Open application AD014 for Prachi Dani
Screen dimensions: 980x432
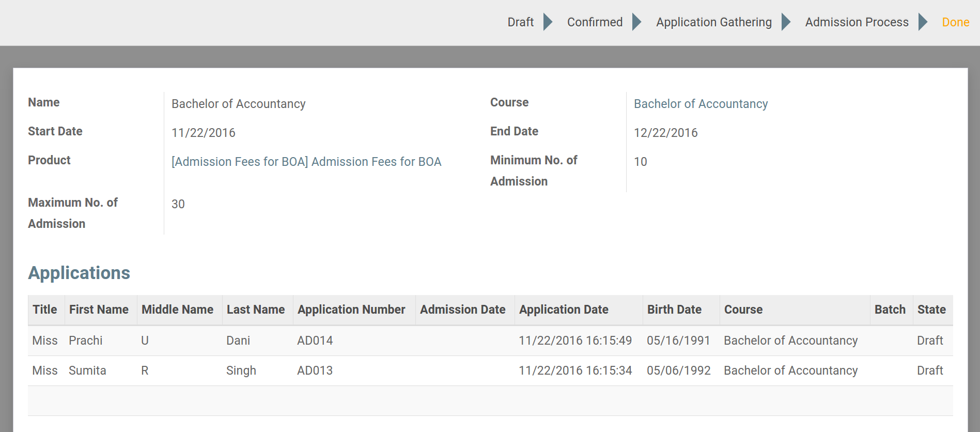(315, 341)
